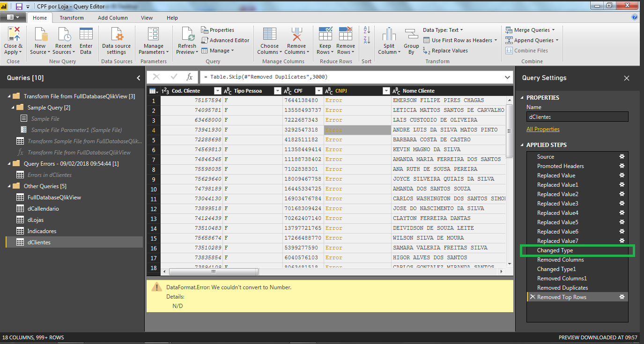Click Group By icon
Image resolution: width=644 pixels, height=344 pixels.
click(x=411, y=35)
